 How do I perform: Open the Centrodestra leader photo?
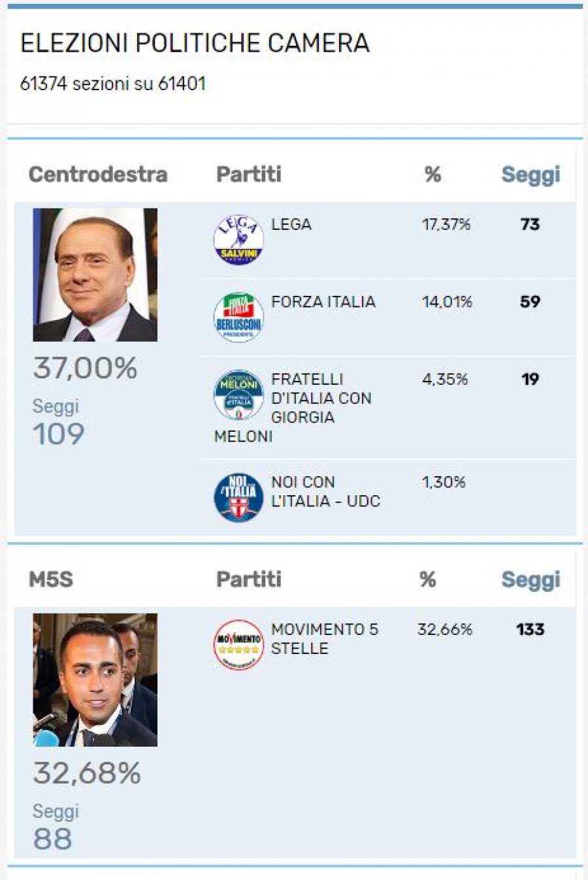pyautogui.click(x=95, y=275)
